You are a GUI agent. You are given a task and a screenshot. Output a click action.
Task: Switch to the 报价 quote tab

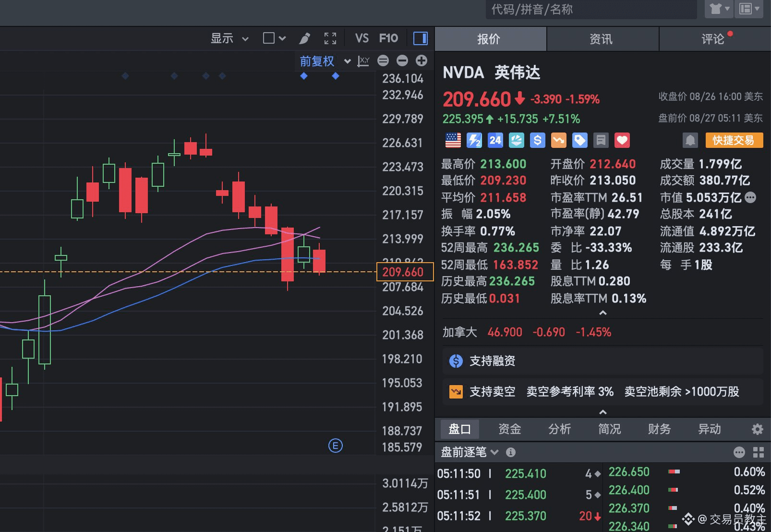coord(491,39)
